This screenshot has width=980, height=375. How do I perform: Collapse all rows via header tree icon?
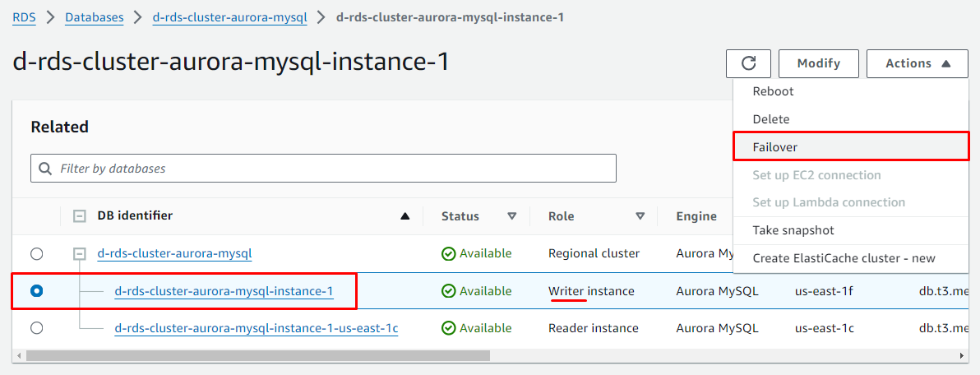click(x=80, y=216)
